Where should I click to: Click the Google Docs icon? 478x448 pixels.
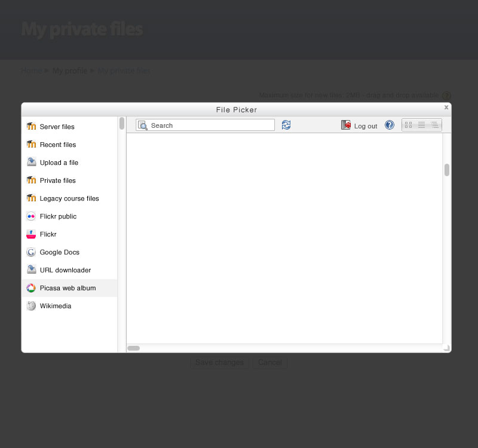[x=31, y=252]
